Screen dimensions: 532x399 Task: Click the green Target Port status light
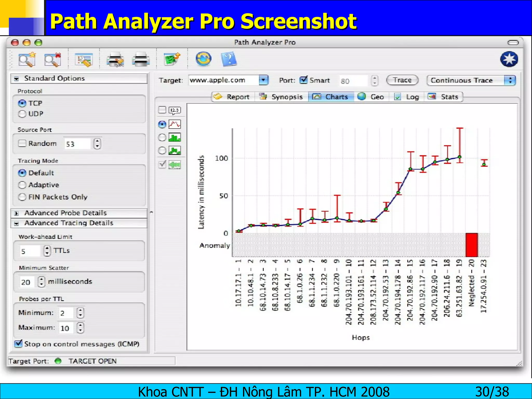58,361
